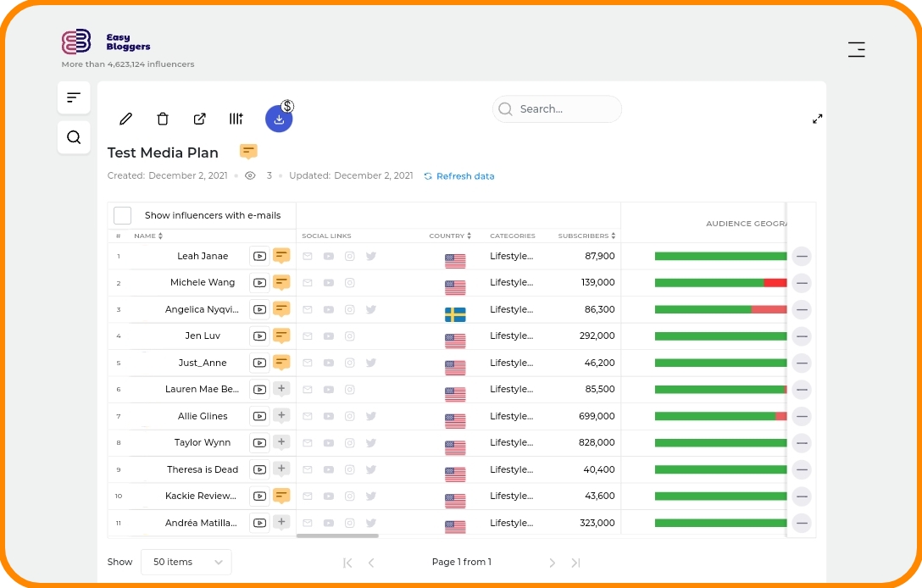Open the 50 items dropdown
Viewport: 922px width, 588px height.
tap(186, 562)
